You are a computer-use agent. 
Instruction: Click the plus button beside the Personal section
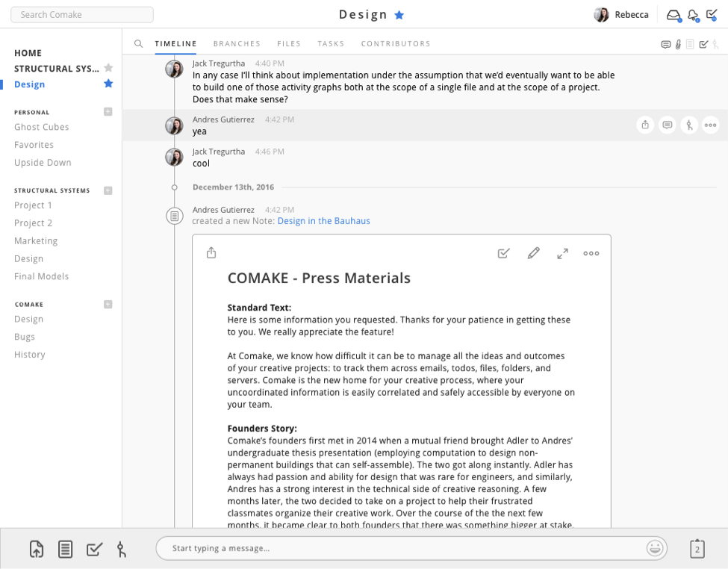click(x=108, y=112)
